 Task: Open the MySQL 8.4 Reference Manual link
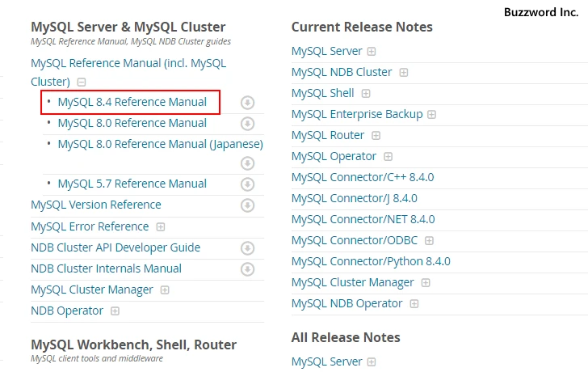132,102
